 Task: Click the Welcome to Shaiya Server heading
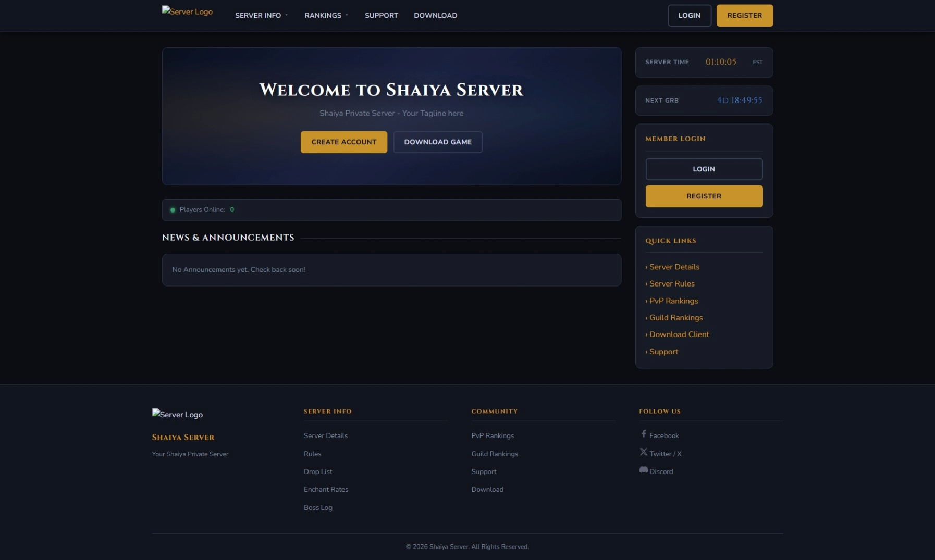pos(391,90)
